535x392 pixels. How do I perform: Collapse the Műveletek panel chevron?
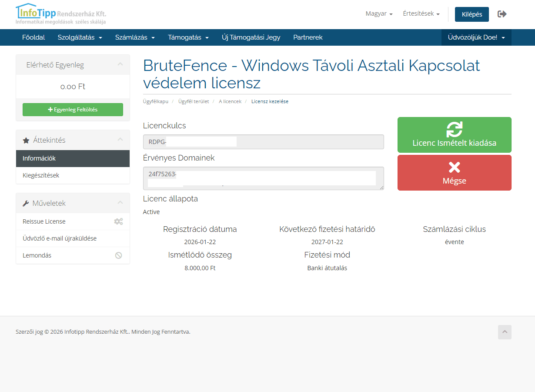(120, 203)
